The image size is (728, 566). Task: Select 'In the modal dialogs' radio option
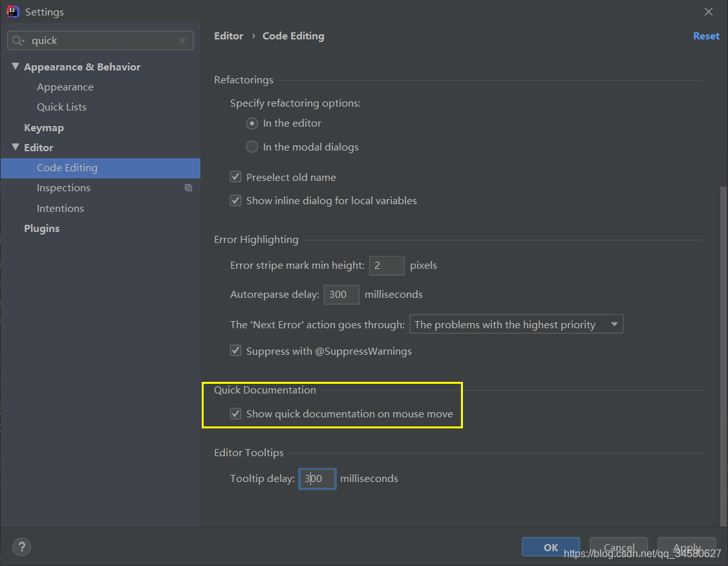point(252,147)
